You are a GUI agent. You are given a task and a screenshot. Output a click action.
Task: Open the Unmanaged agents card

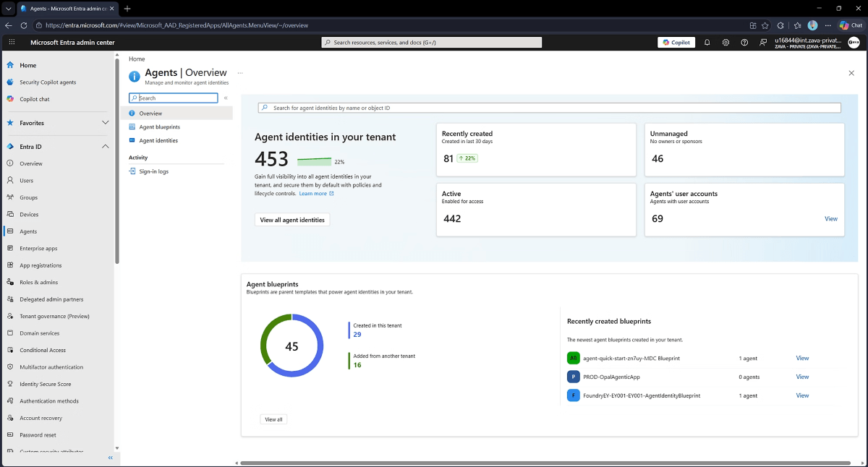(744, 150)
